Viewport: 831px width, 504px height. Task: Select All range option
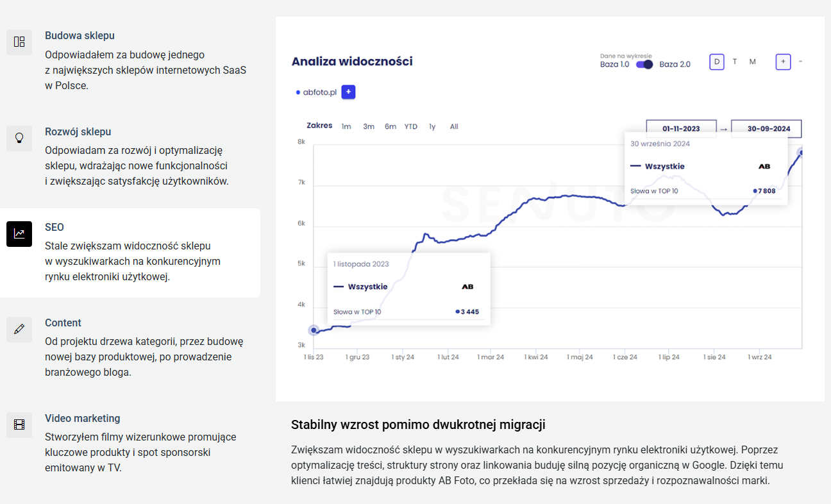pos(454,126)
